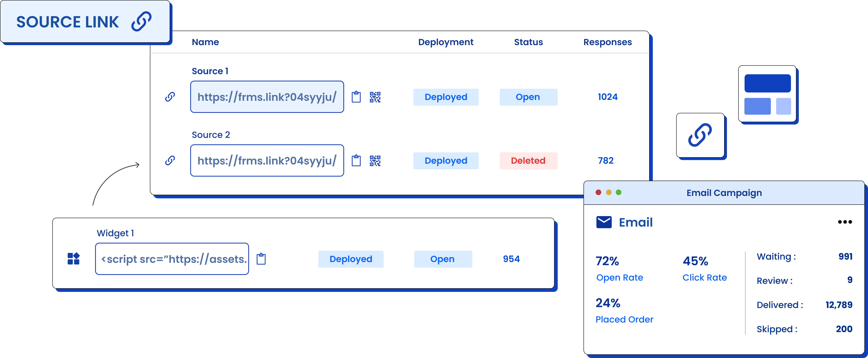Click the Open status badge for Widget 1

tap(443, 259)
